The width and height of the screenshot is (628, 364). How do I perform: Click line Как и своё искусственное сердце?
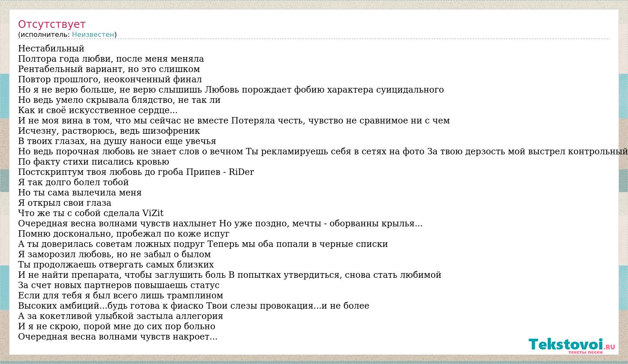point(98,110)
